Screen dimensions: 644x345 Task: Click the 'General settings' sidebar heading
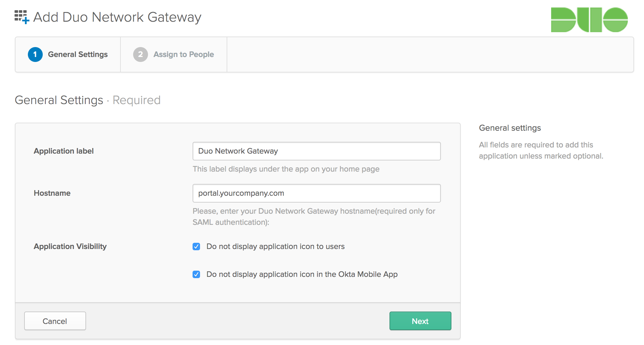(510, 128)
